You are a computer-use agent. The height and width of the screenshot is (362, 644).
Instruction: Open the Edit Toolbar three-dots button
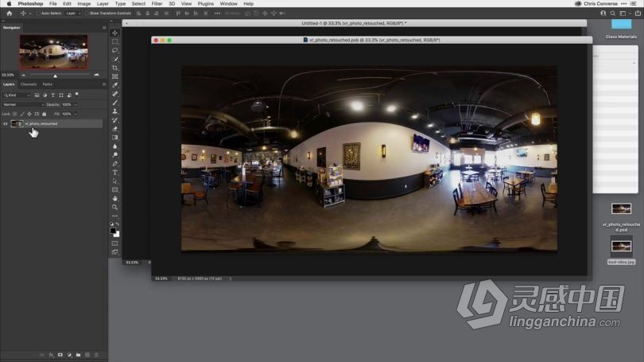(115, 216)
